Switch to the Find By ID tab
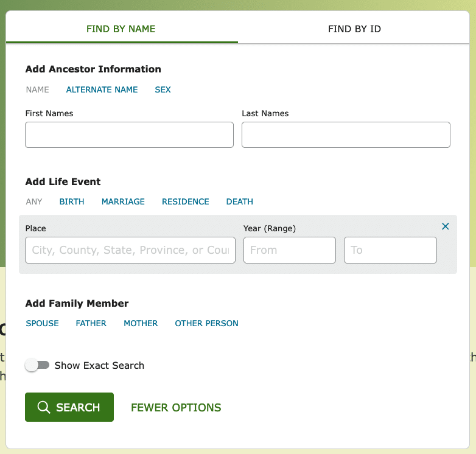476x454 pixels. 354,29
